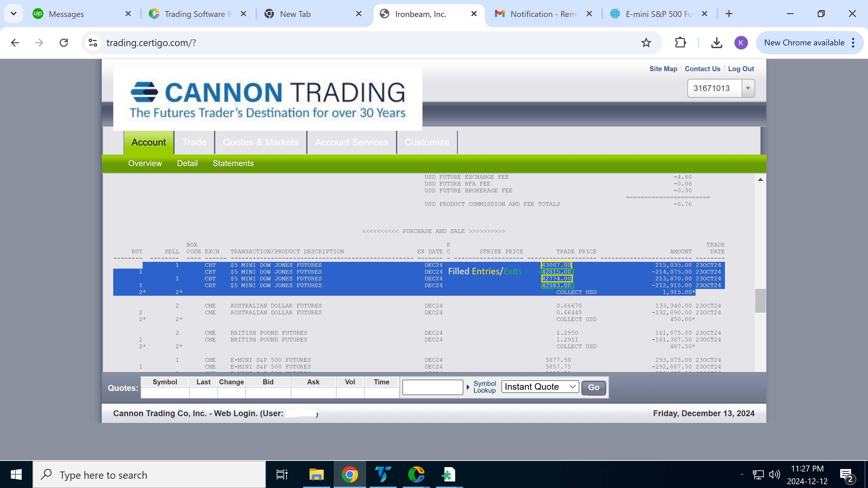Viewport: 868px width, 488px height.
Task: Select the Trade main tab
Action: [x=194, y=143]
